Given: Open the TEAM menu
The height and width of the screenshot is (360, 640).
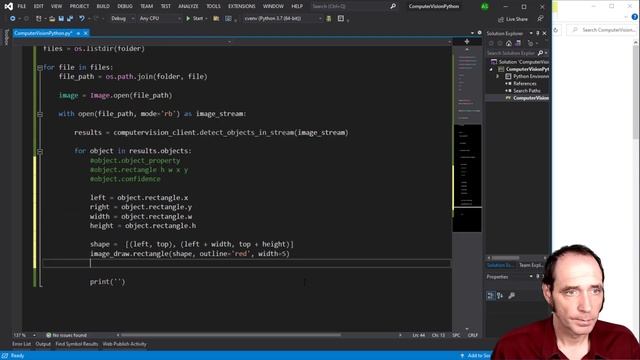Looking at the screenshot, I should (x=147, y=6).
